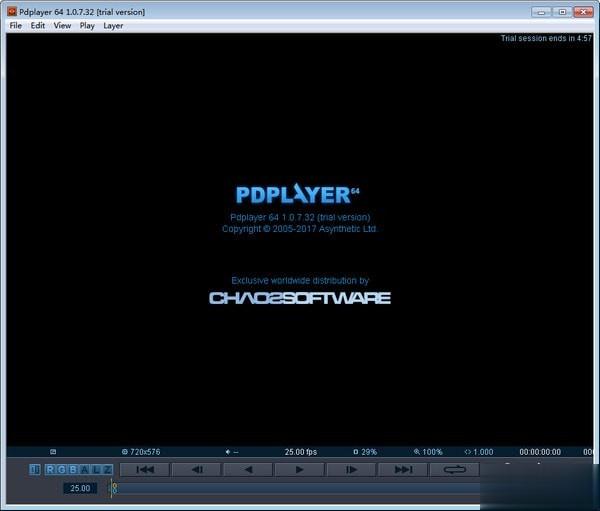
Task: Click the 720x576 resolution status
Action: tap(141, 452)
